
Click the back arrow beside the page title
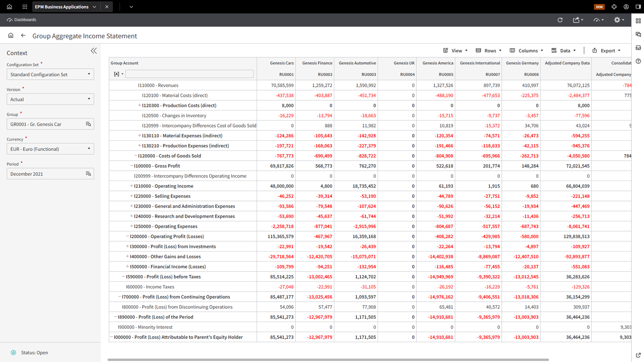pos(23,35)
